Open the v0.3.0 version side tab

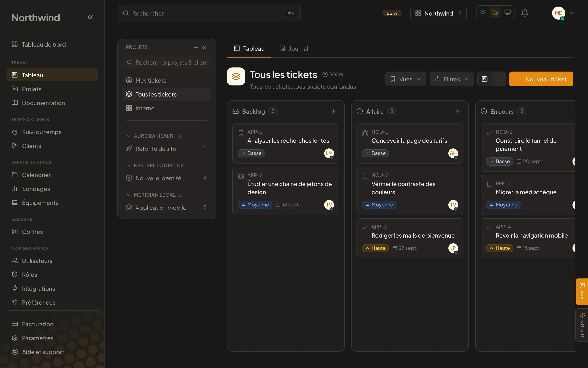pos(582,325)
